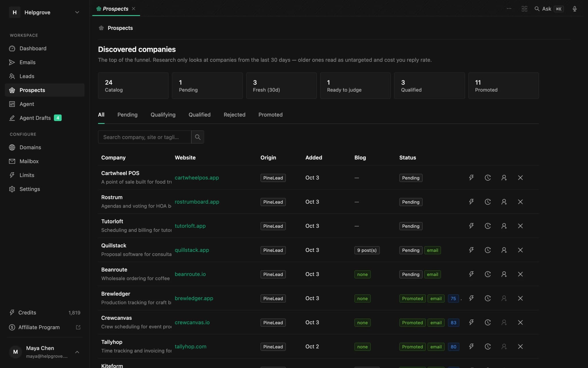This screenshot has height=368, width=588.
Task: Focus the company search input field
Action: pos(144,137)
